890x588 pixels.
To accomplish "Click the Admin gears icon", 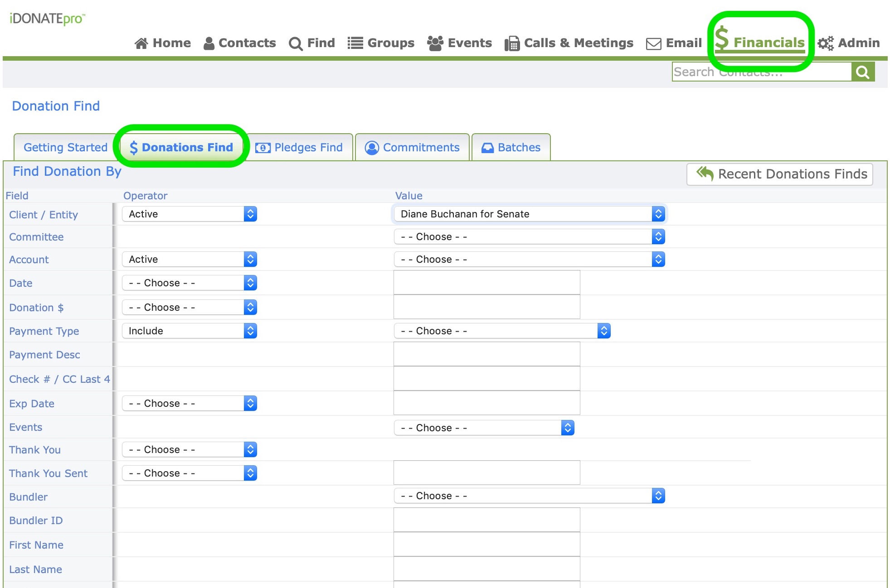I will coord(826,43).
